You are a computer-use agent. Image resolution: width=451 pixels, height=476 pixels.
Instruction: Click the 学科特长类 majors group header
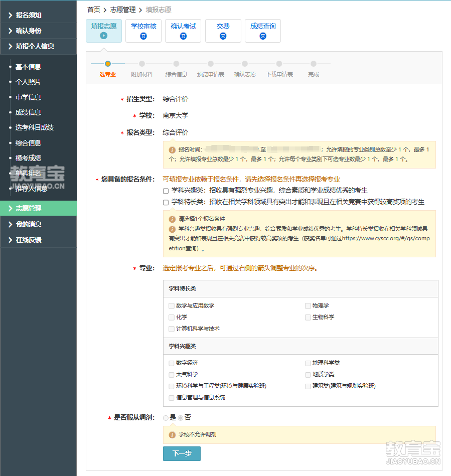pyautogui.click(x=300, y=289)
